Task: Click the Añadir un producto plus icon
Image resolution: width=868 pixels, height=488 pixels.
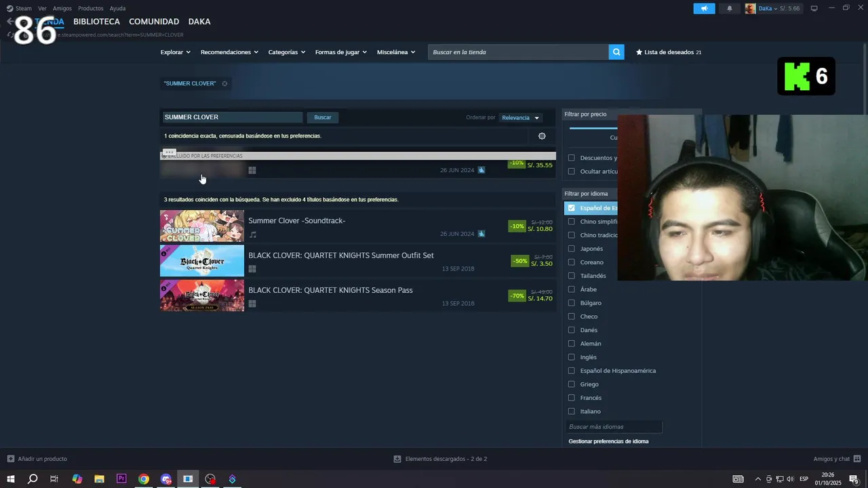Action: point(10,459)
